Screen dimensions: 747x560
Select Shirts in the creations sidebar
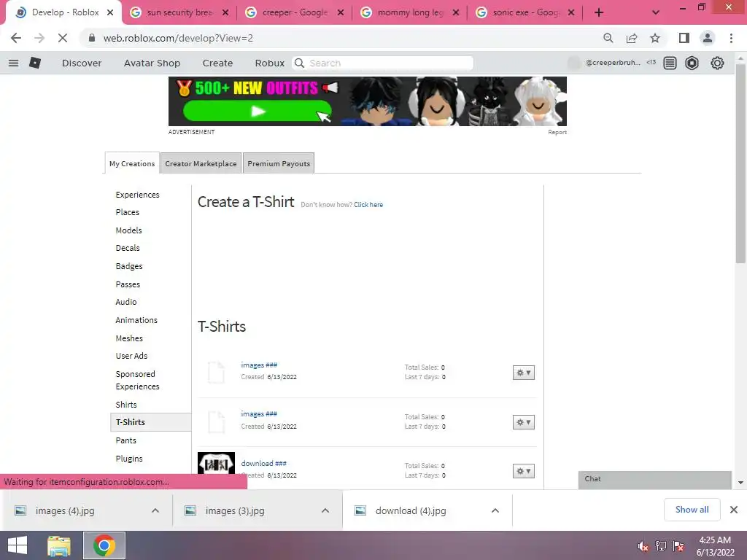[126, 404]
